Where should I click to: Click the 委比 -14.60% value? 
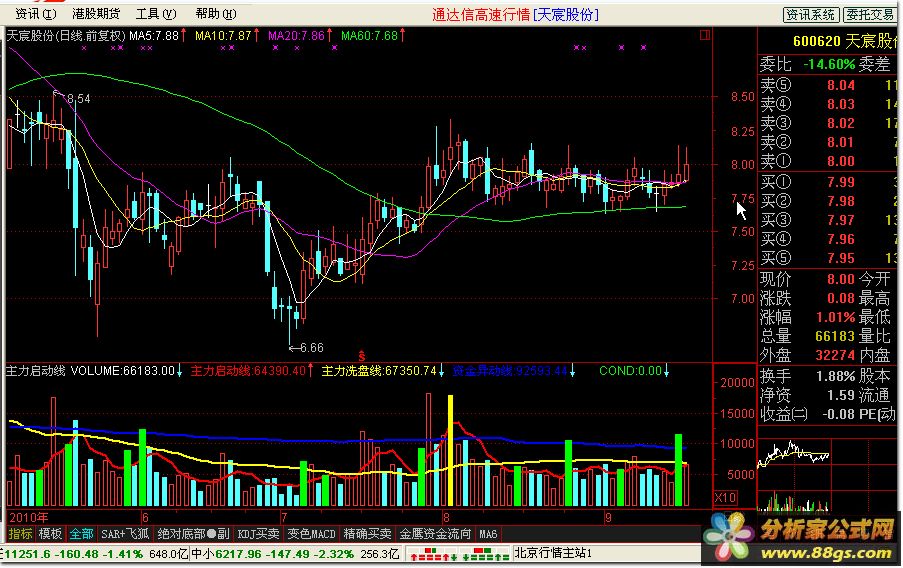(x=829, y=65)
